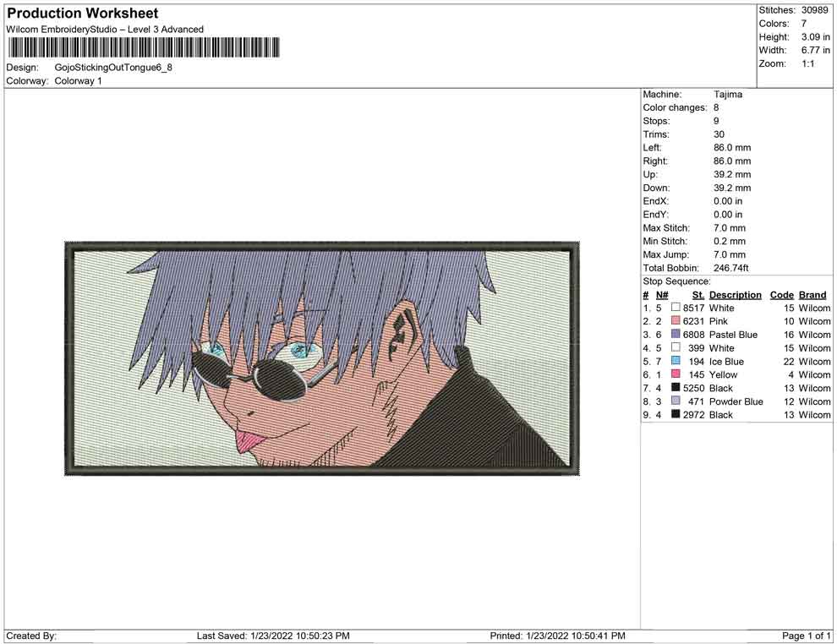Click the 'Created By:' footer label
The width and height of the screenshot is (837, 644).
(31, 636)
